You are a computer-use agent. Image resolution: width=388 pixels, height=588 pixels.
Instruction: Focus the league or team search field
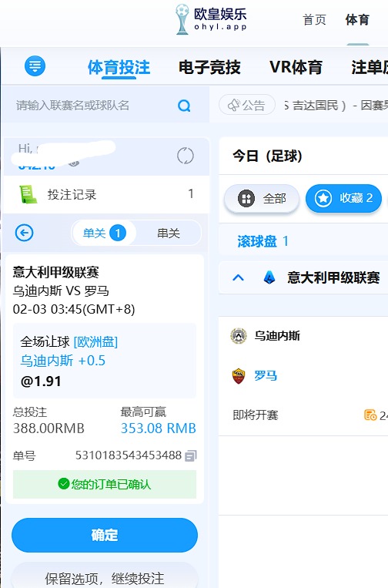tap(94, 106)
